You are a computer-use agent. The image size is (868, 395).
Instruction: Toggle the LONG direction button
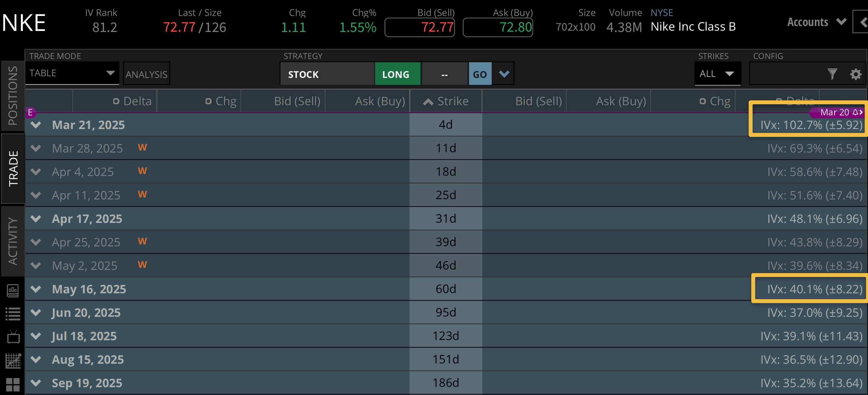[x=397, y=74]
